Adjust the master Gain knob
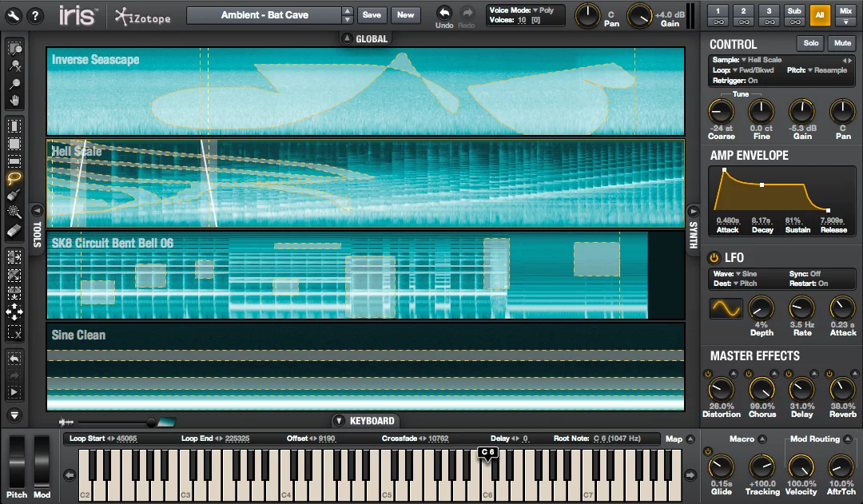This screenshot has width=863, height=504. coord(639,14)
